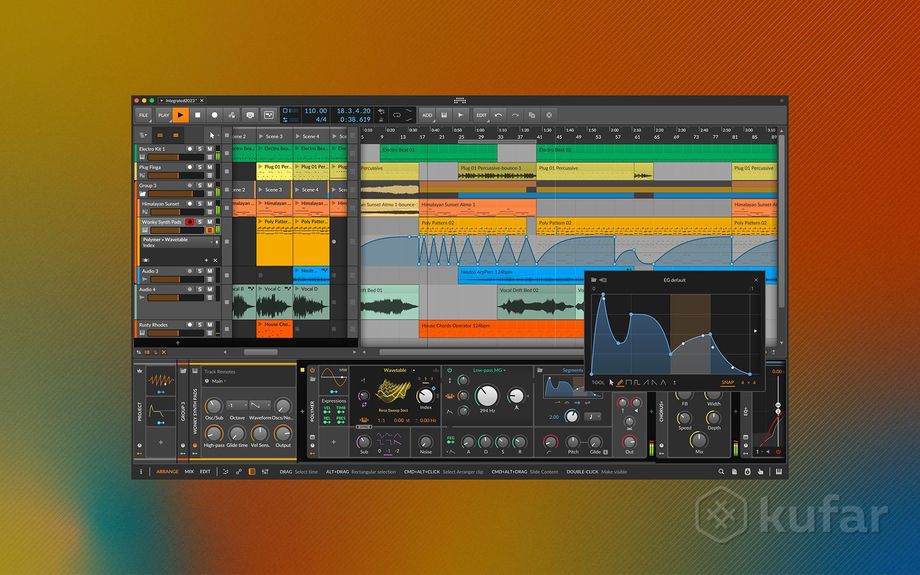The height and width of the screenshot is (575, 920).
Task: Disarm record on Wonky Synth Pads track
Action: pos(190,222)
